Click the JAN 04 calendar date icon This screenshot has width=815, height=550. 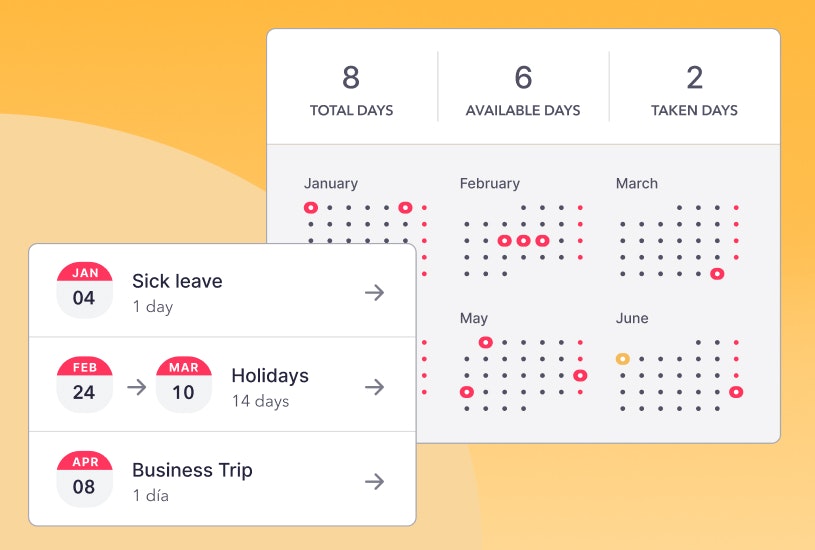[x=84, y=290]
